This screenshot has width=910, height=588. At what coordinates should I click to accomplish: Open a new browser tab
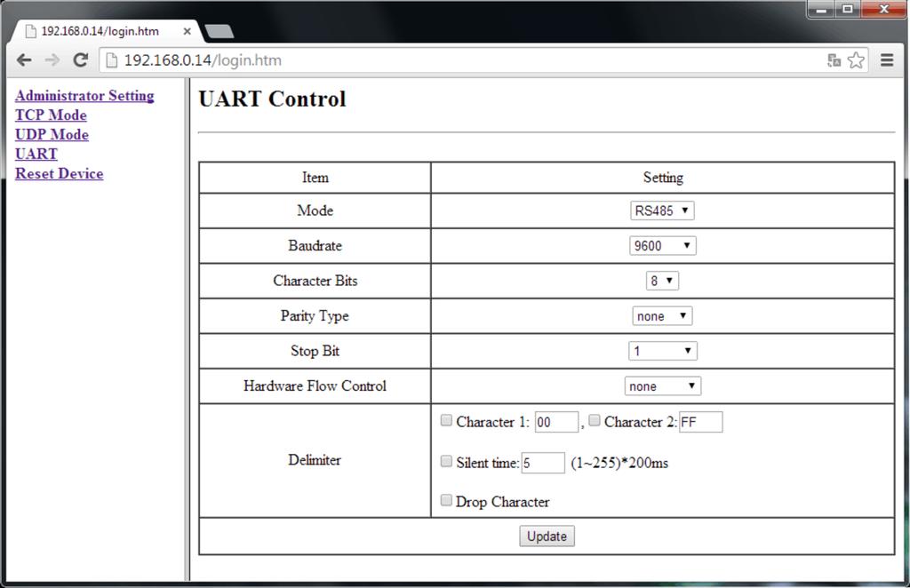[220, 31]
